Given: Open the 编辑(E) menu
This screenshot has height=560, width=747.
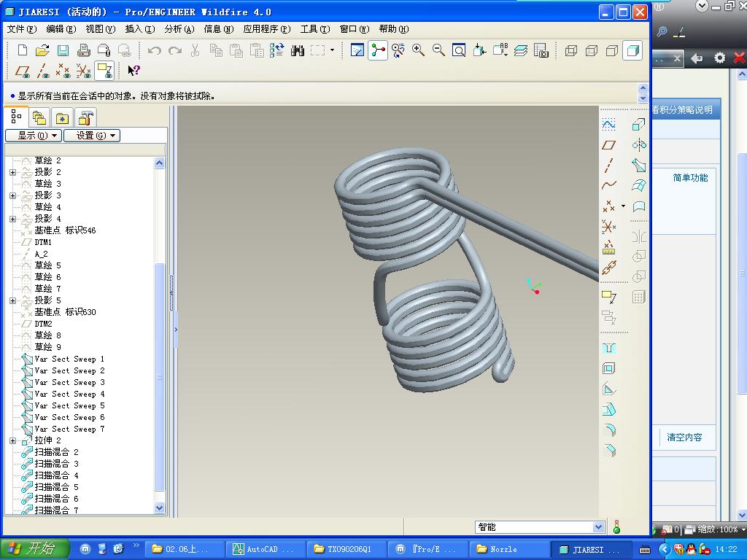Looking at the screenshot, I should (x=61, y=29).
